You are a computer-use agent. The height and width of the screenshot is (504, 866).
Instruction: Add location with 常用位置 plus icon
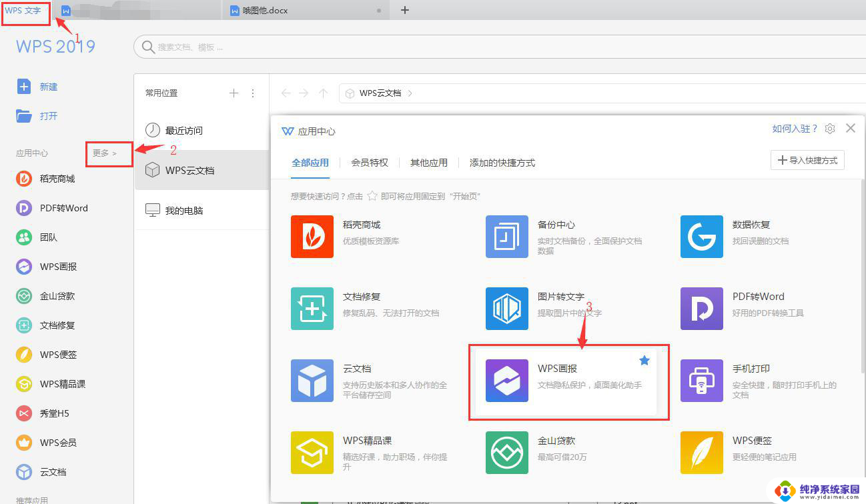[x=234, y=93]
